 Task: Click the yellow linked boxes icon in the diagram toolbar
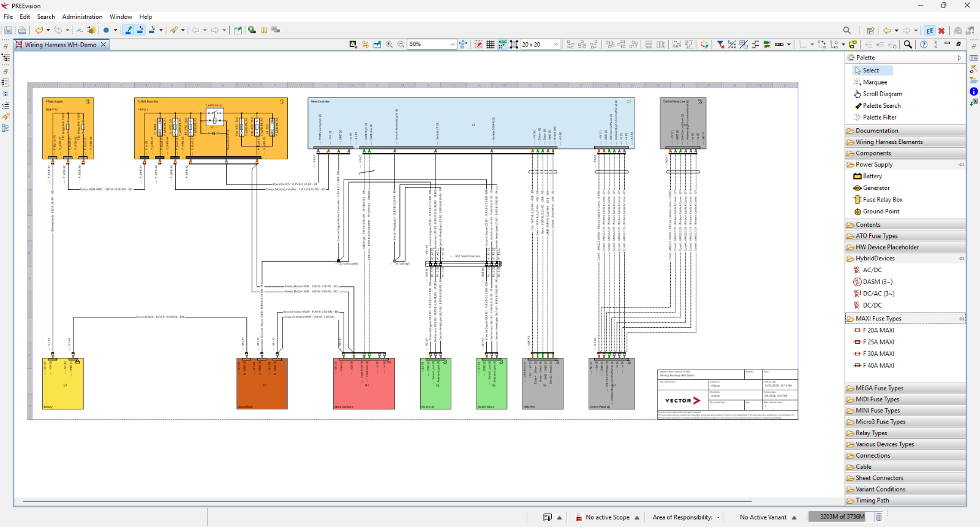coord(853,44)
